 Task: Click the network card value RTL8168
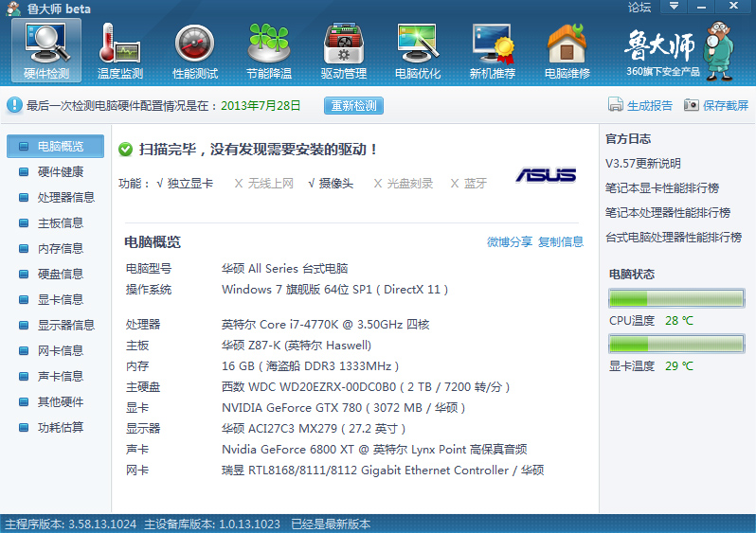point(383,470)
